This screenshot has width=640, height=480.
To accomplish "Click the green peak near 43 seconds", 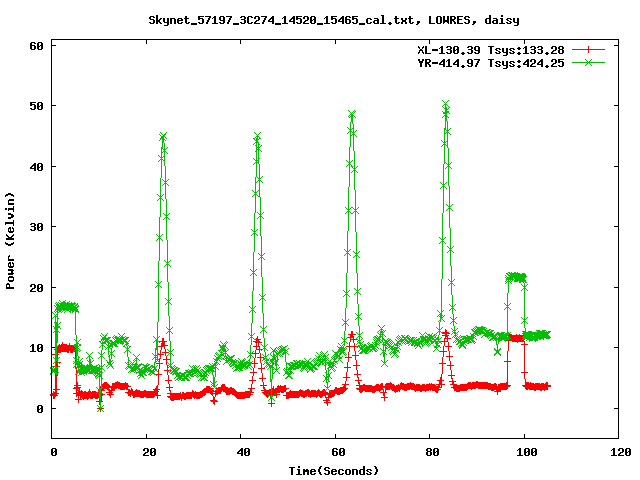I will coord(257,136).
